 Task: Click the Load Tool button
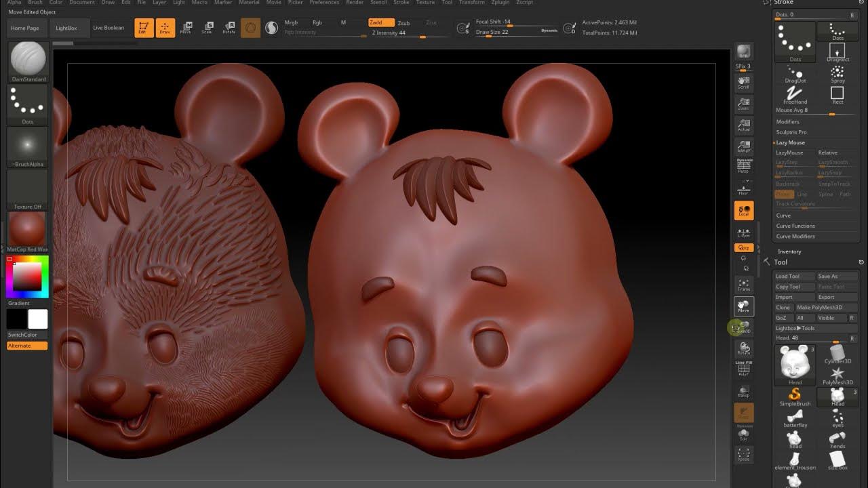tap(795, 277)
